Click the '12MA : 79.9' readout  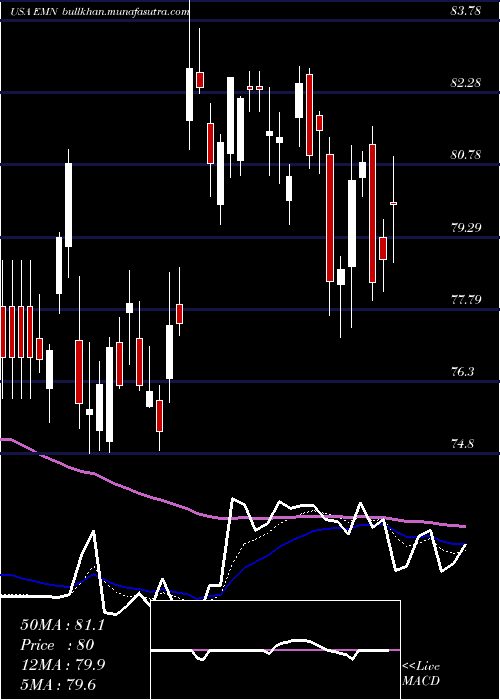(x=63, y=665)
